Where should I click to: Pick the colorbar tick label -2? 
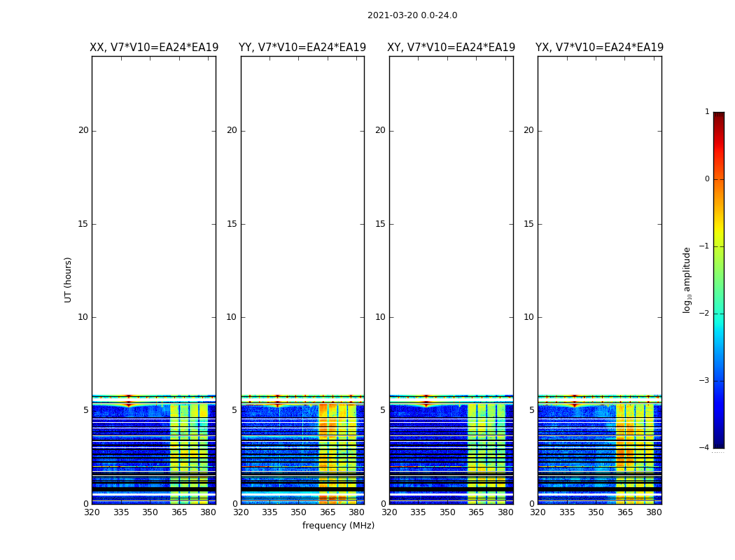click(x=705, y=314)
